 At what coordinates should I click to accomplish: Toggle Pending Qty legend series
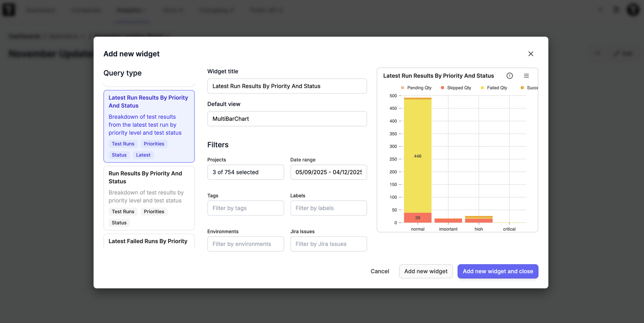[x=416, y=88]
